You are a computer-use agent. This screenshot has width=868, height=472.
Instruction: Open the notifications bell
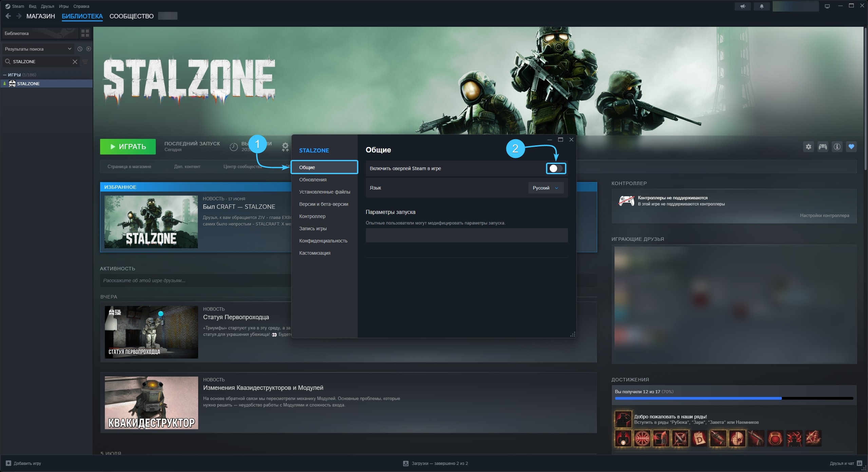(762, 6)
